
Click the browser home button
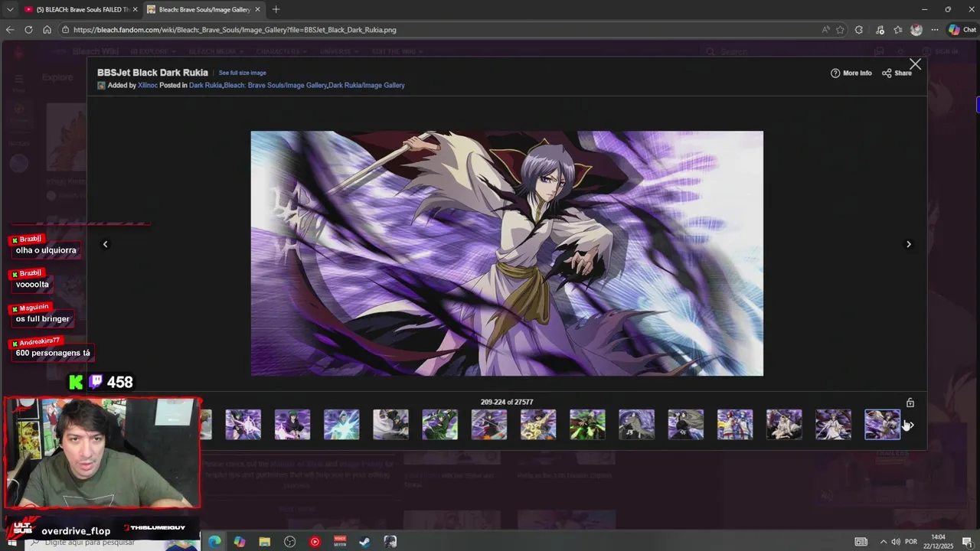[x=47, y=30]
